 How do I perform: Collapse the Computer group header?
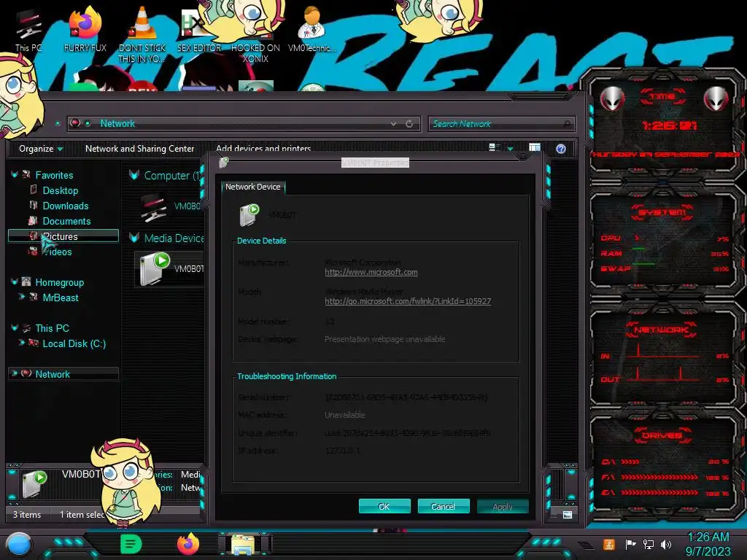pyautogui.click(x=134, y=175)
